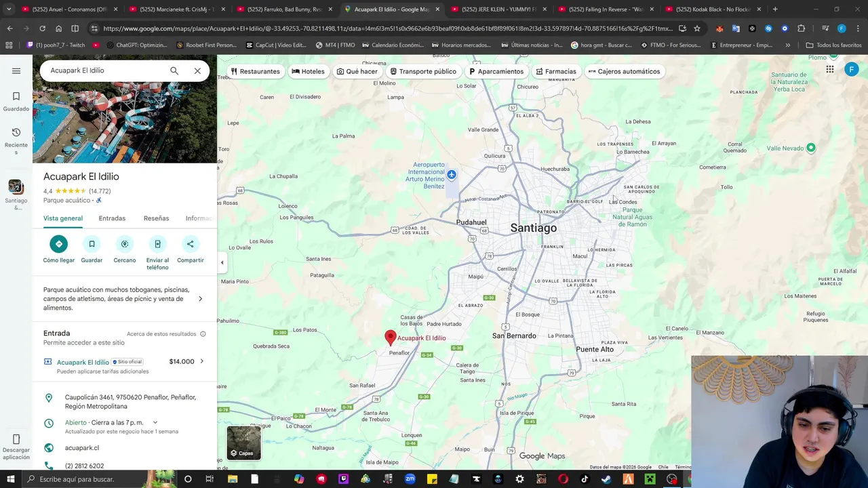Filter by Qué hacer chip
The height and width of the screenshot is (488, 868).
pyautogui.click(x=357, y=71)
